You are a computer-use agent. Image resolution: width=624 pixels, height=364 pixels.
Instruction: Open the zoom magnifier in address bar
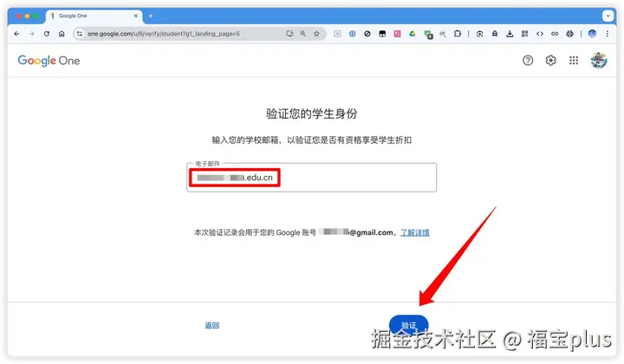pyautogui.click(x=303, y=34)
